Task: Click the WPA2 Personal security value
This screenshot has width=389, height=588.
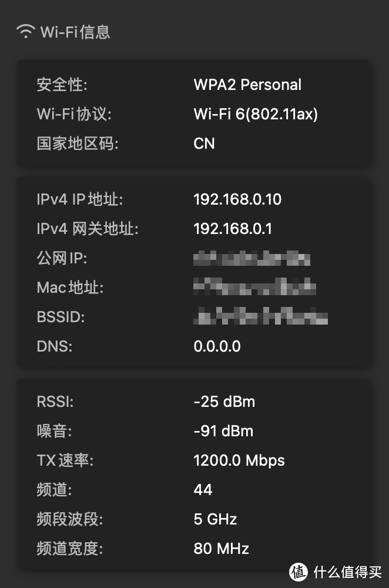Action: tap(247, 85)
